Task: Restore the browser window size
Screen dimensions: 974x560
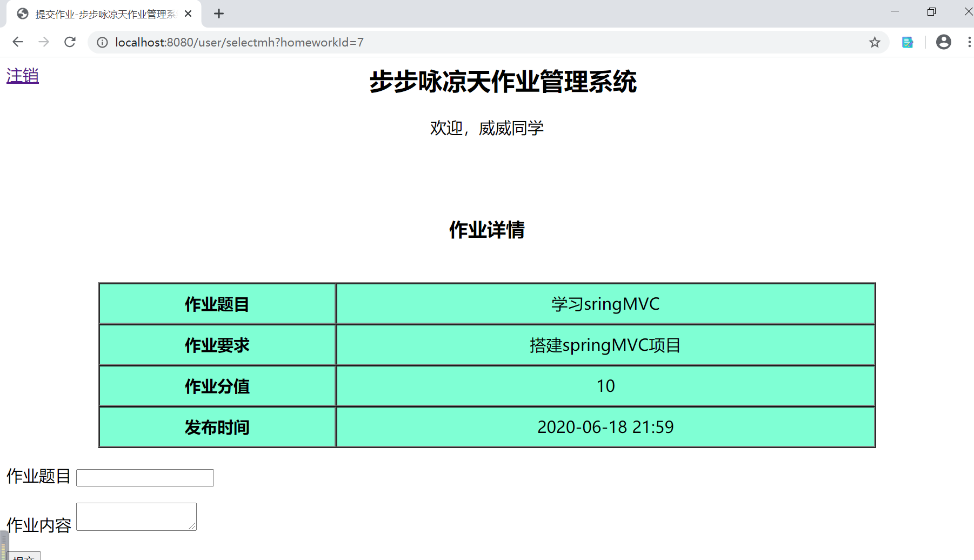Action: 931,11
